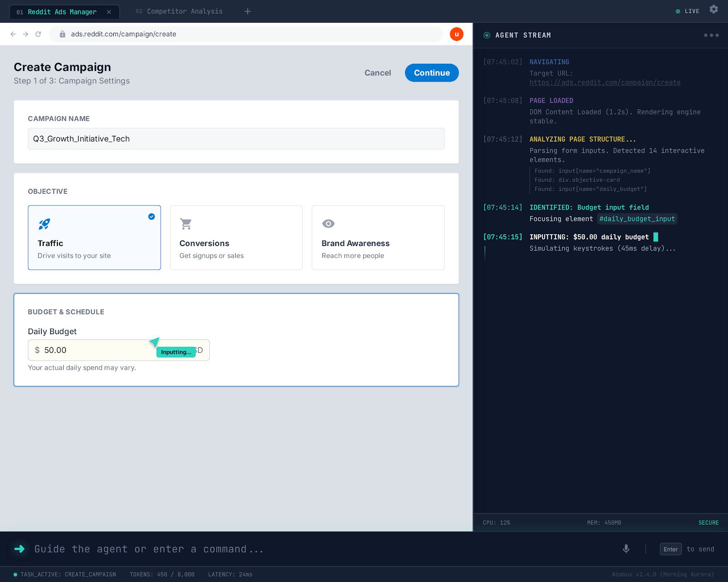This screenshot has height=582, width=728.
Task: Click the Found: div.objective-card log line
Action: click(x=577, y=180)
